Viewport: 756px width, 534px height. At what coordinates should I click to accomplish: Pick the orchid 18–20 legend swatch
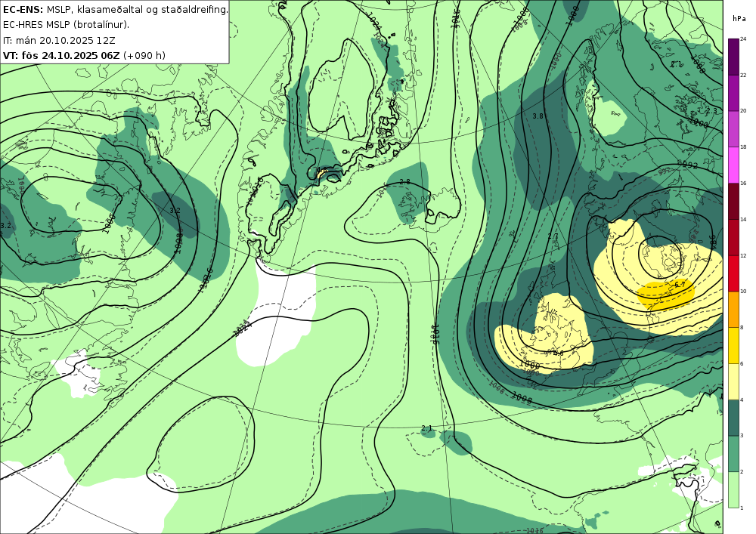(x=733, y=129)
